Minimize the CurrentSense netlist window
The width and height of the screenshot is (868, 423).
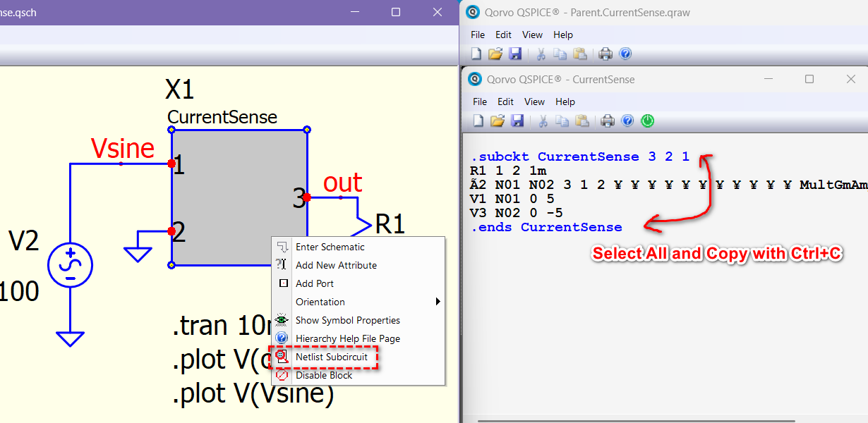(769, 80)
